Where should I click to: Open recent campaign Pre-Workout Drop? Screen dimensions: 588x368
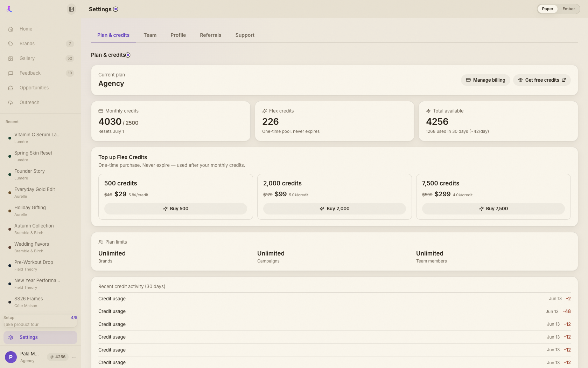click(41, 265)
